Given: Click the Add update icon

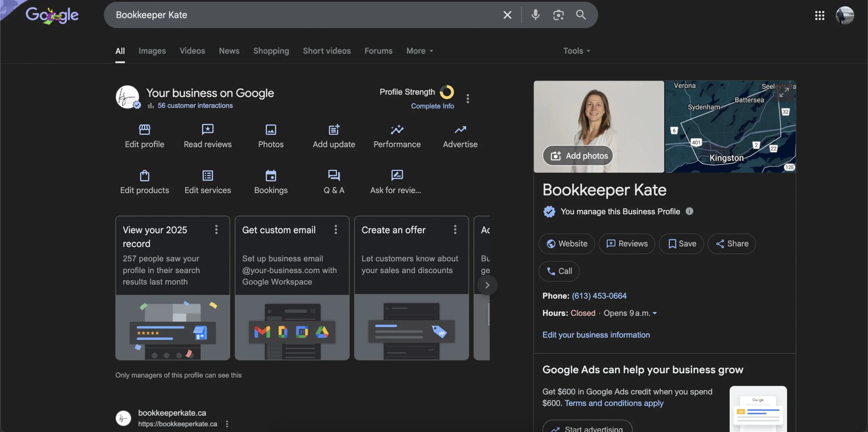Looking at the screenshot, I should pos(334,129).
